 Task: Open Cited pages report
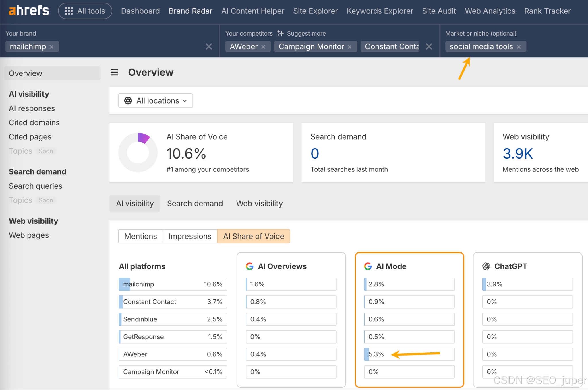click(x=30, y=137)
